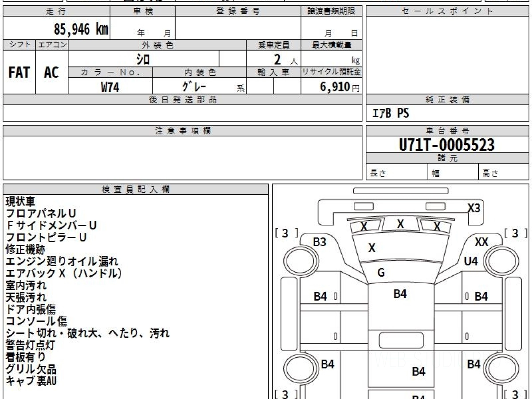Viewport: 532px width, 399px height.
Task: Select the note エアバックX(ハンドル)
Action: tap(64, 274)
